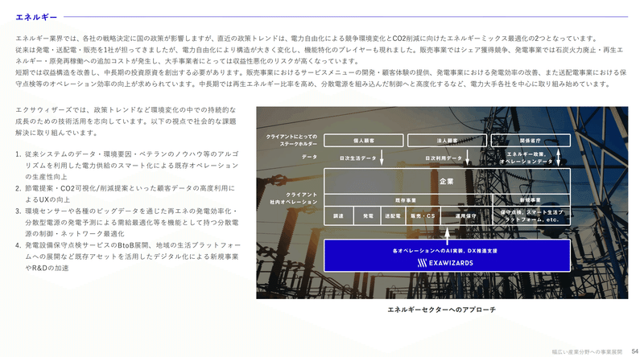This screenshot has width=644, height=357.
Task: Click the sentence starting 短期では収益構造を改善し
Action: [x=320, y=78]
